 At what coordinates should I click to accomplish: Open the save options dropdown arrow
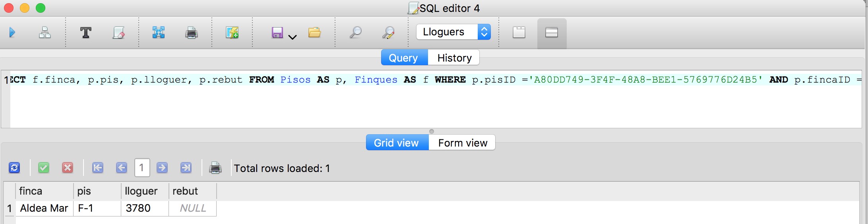pos(293,37)
